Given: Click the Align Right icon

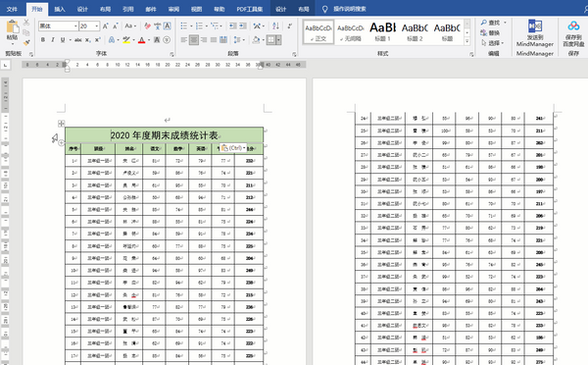Looking at the screenshot, I should (x=204, y=40).
